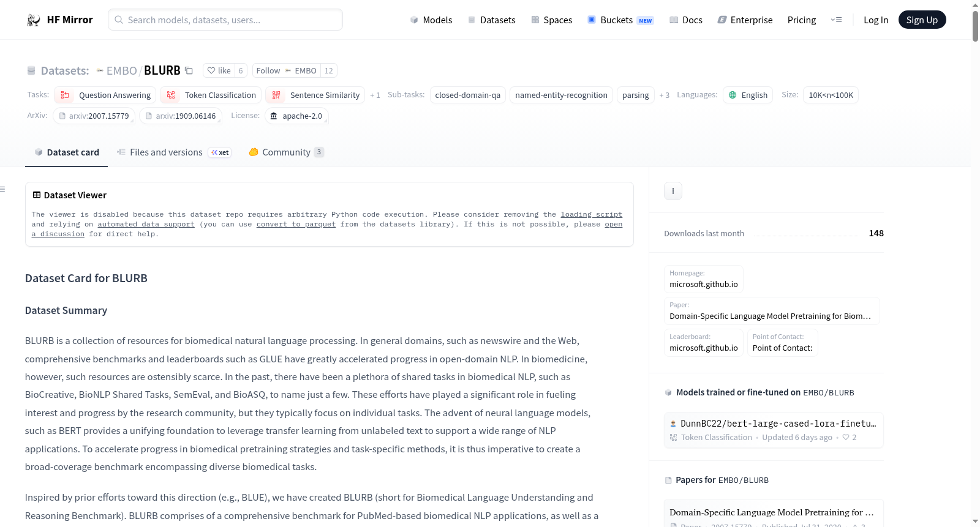Open the Models page

click(x=431, y=20)
